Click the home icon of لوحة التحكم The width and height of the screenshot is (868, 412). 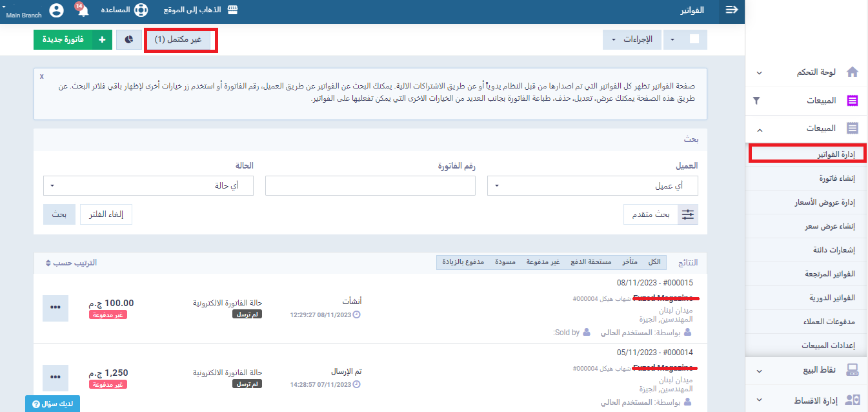pyautogui.click(x=853, y=72)
